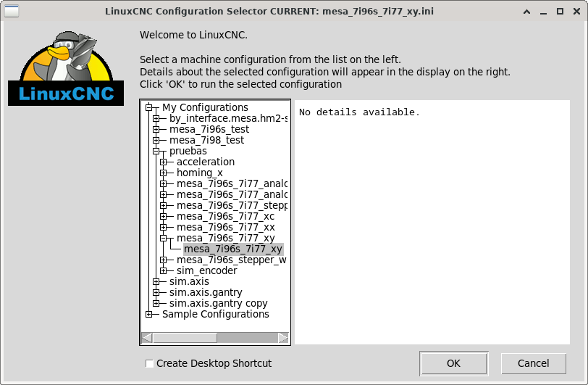Expand the mesa_7i96s_7i77_stepp node
Image resolution: width=588 pixels, height=385 pixels.
pyautogui.click(x=163, y=205)
